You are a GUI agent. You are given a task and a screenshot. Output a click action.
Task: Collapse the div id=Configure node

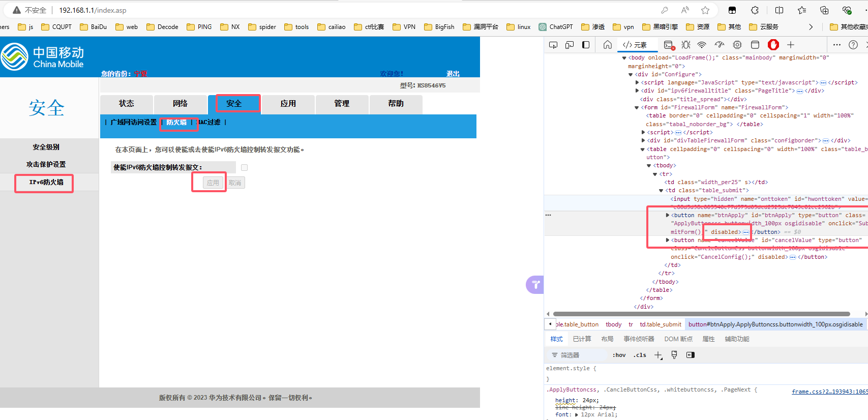pyautogui.click(x=631, y=74)
